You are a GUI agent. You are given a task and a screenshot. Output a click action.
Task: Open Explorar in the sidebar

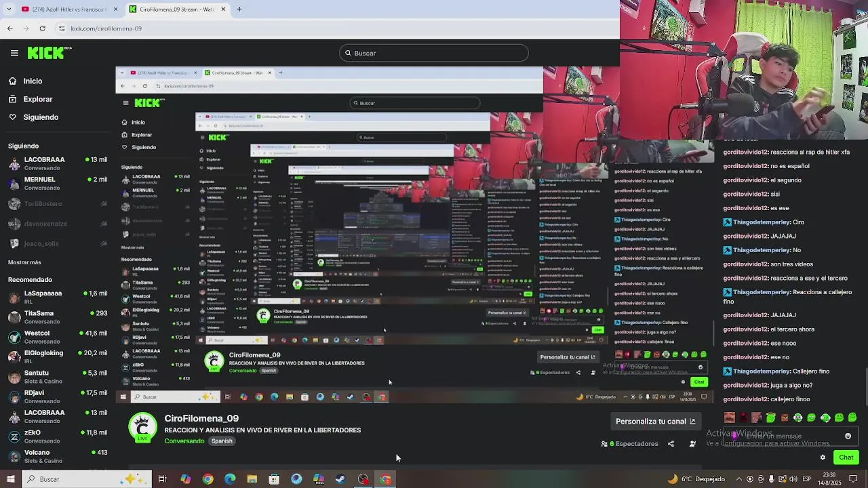coord(31,99)
